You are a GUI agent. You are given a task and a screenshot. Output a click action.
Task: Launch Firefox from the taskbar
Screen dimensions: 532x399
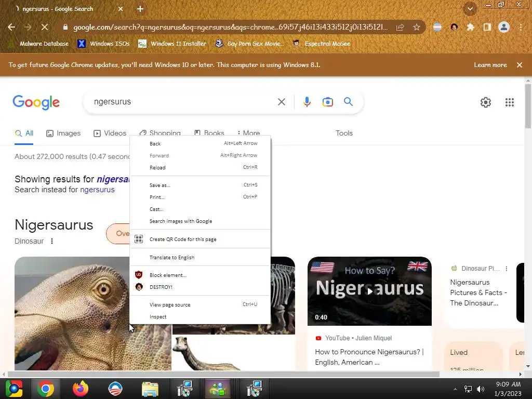(x=81, y=389)
